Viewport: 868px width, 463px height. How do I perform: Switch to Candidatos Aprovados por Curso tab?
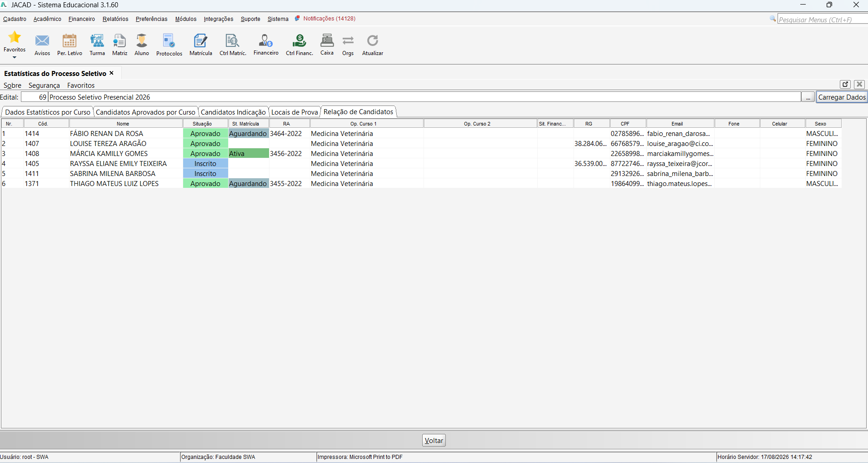tap(145, 112)
